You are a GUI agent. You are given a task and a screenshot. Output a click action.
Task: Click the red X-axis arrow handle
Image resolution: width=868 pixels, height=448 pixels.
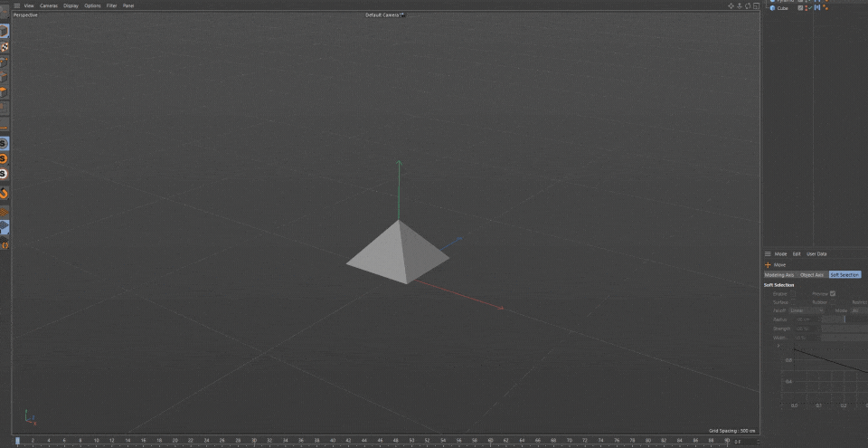[x=500, y=308]
